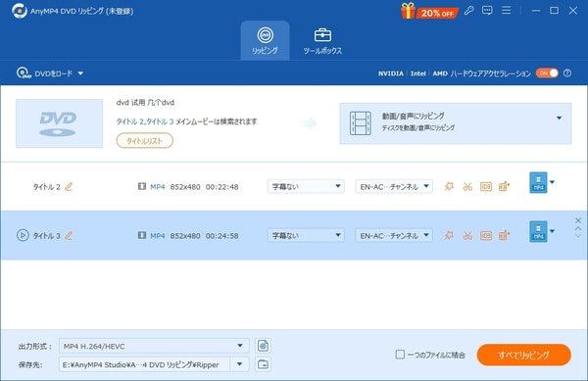Open the feedback chat icon

[x=487, y=11]
